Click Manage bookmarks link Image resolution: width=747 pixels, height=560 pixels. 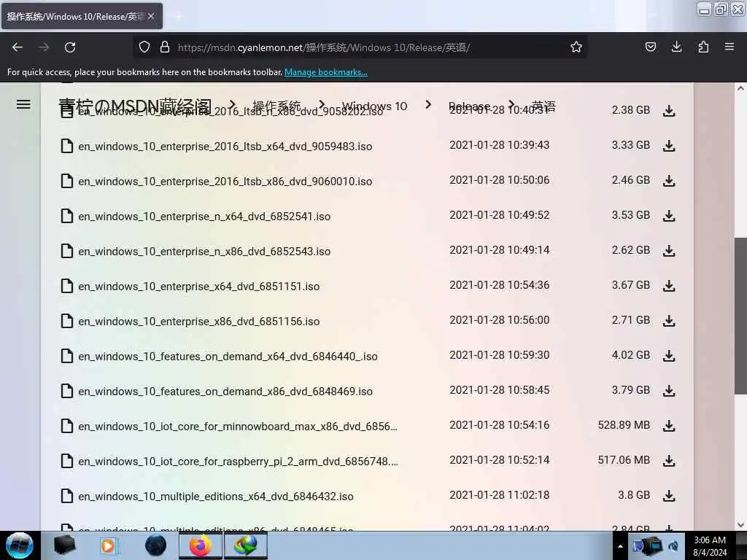pos(326,72)
